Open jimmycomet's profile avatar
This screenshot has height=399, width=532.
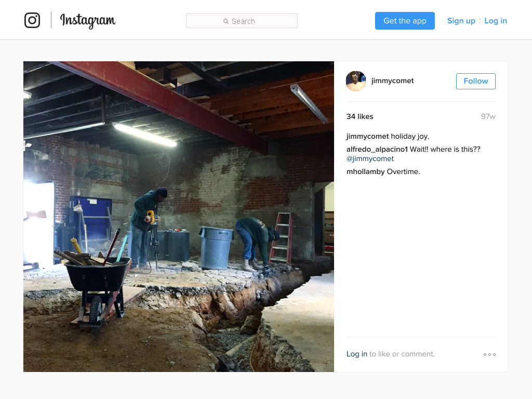point(356,81)
